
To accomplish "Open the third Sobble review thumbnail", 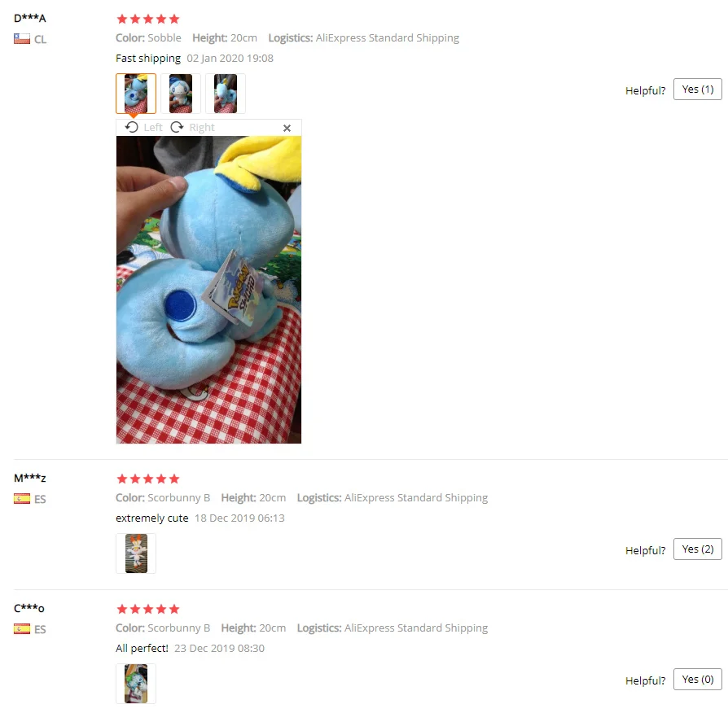I will point(226,94).
